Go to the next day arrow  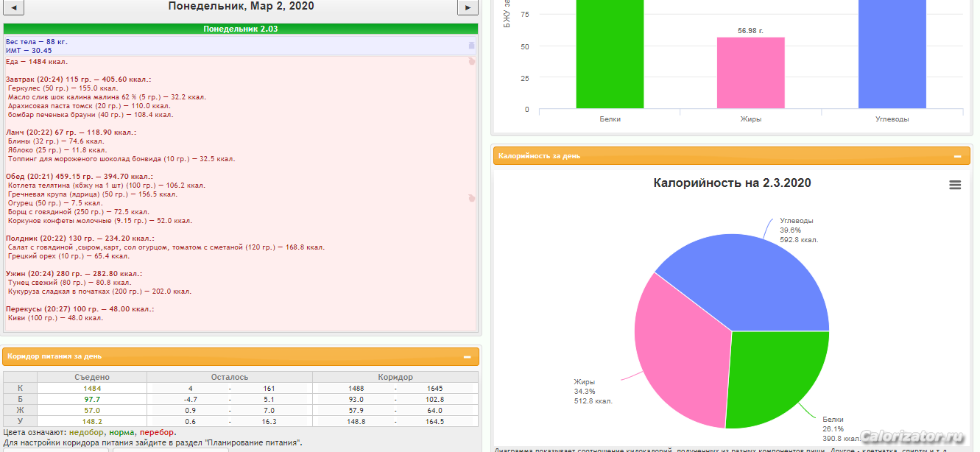pos(468,8)
